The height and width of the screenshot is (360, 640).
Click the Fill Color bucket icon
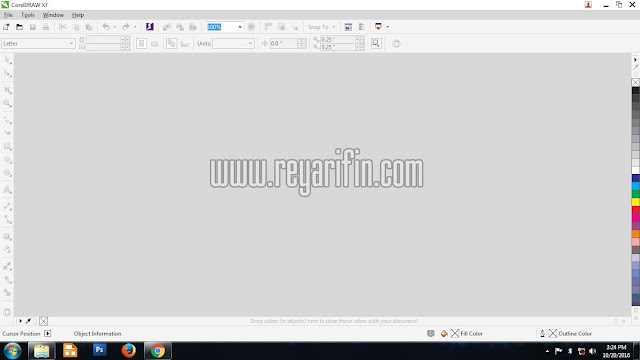[x=444, y=333]
